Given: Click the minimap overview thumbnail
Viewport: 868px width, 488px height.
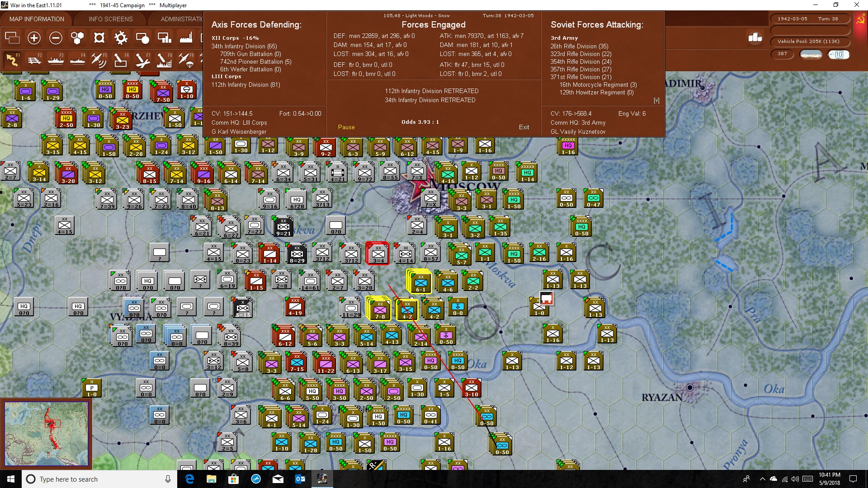Looking at the screenshot, I should coord(46,434).
